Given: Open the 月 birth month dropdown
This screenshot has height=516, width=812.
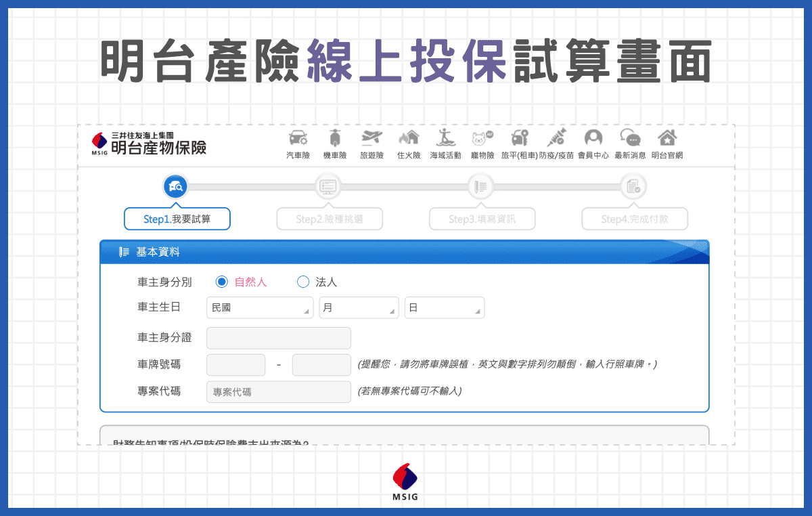Looking at the screenshot, I should coord(359,307).
